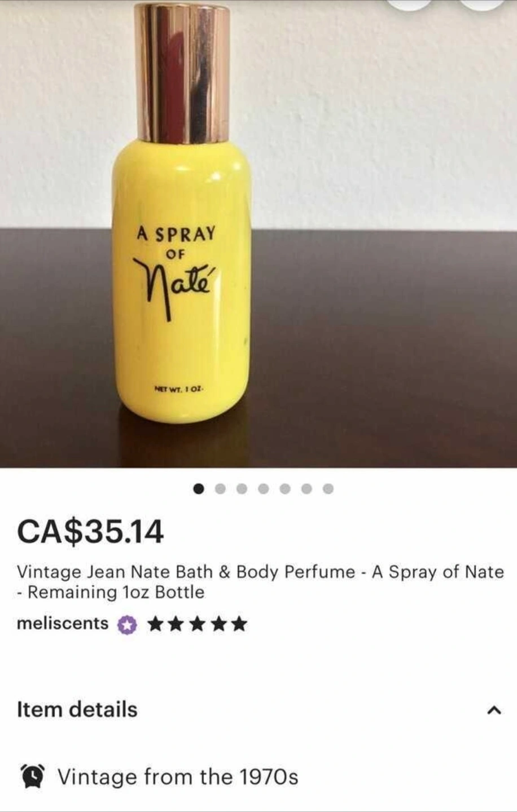Tap the fifth star in seller rating

click(239, 624)
